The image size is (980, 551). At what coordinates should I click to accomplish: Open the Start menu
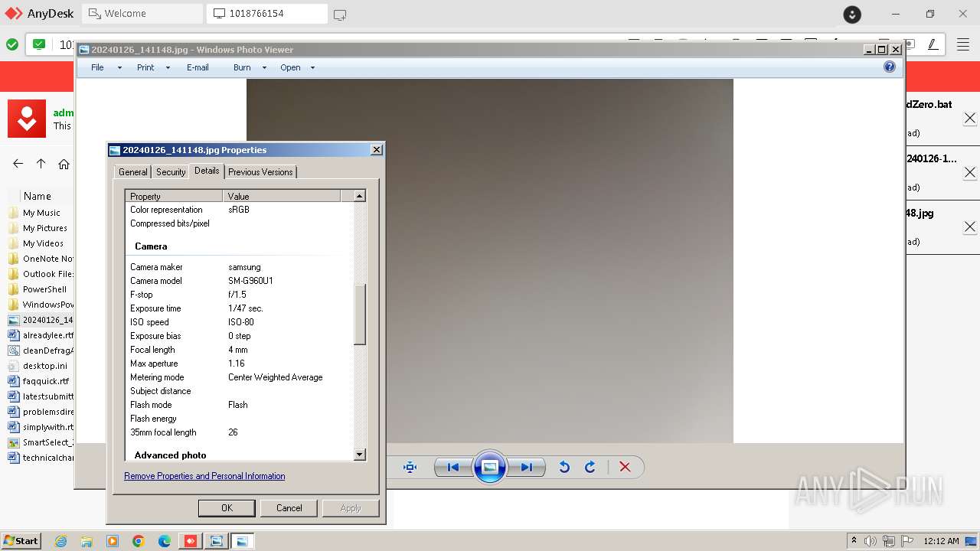[x=21, y=541]
